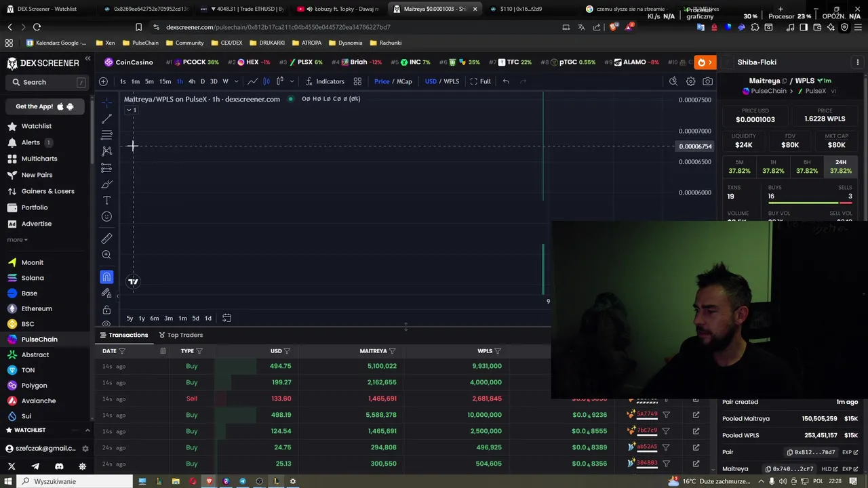Click the Get the App button

45,106
